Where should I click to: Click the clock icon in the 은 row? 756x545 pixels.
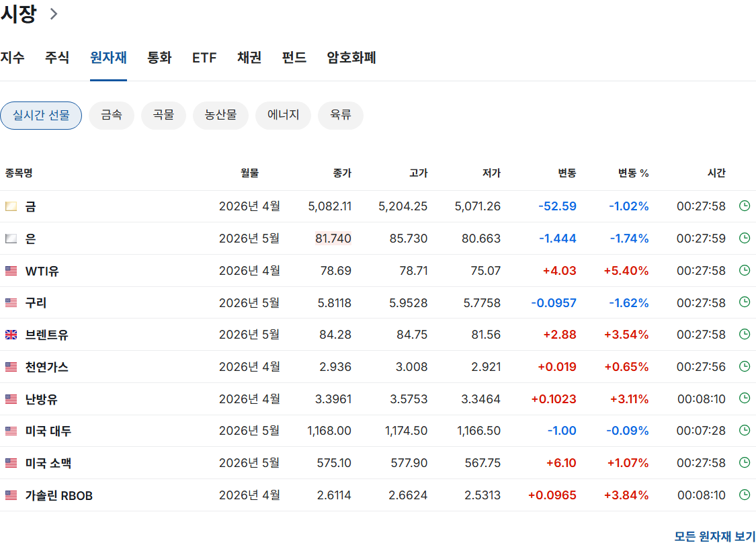[x=745, y=238]
